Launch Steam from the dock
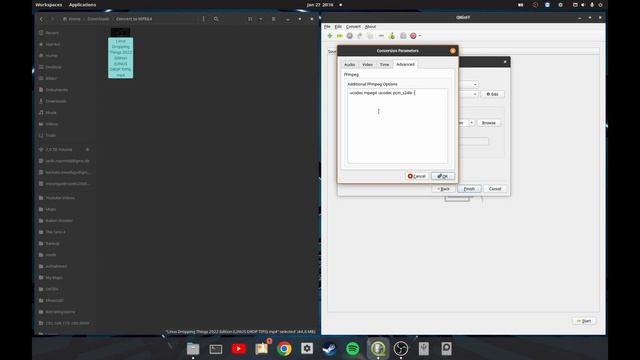The height and width of the screenshot is (360, 640). click(x=329, y=349)
